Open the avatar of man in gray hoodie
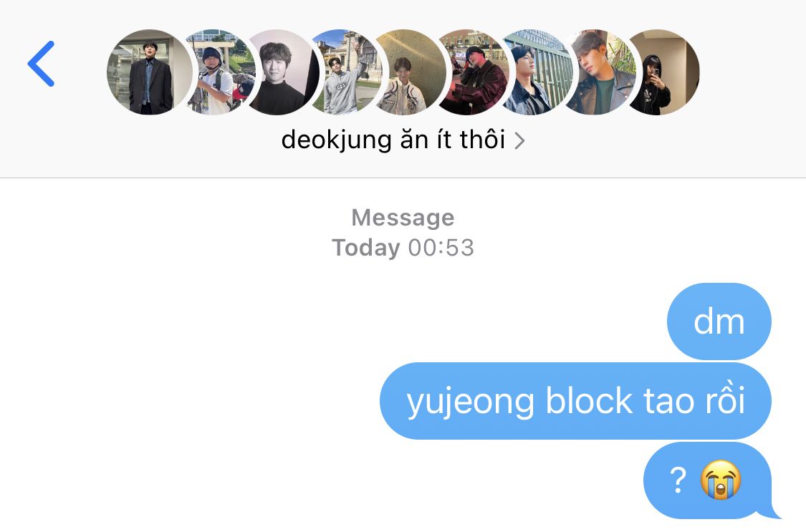 click(345, 72)
